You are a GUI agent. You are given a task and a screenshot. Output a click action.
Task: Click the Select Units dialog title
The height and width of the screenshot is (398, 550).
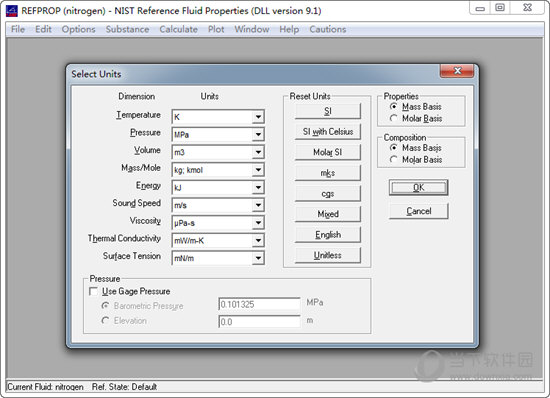pyautogui.click(x=96, y=74)
